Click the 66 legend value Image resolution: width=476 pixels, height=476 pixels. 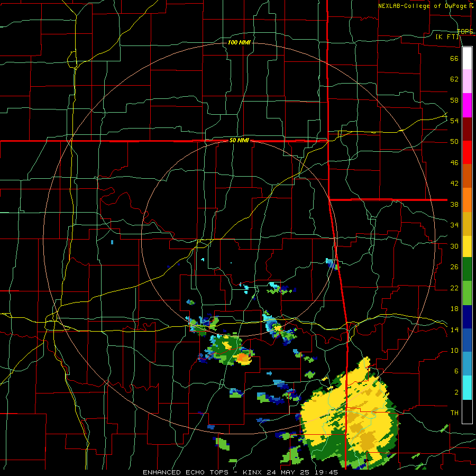tap(454, 58)
